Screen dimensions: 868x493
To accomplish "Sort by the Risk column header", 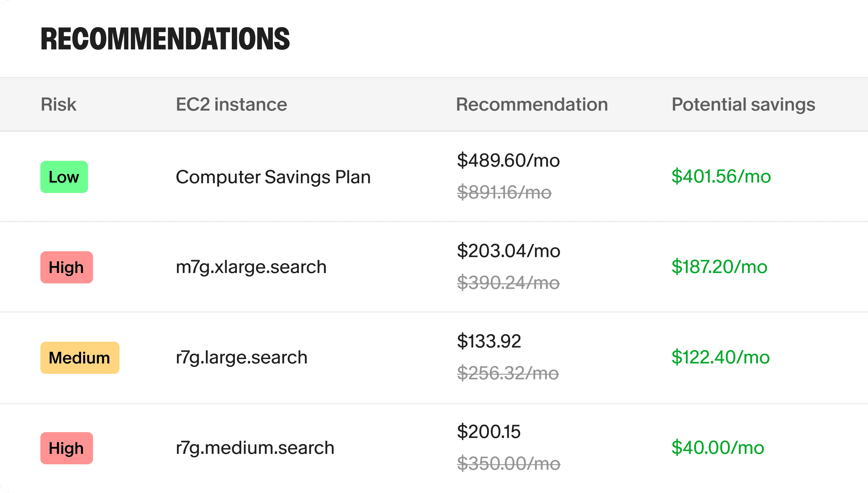I will click(58, 104).
